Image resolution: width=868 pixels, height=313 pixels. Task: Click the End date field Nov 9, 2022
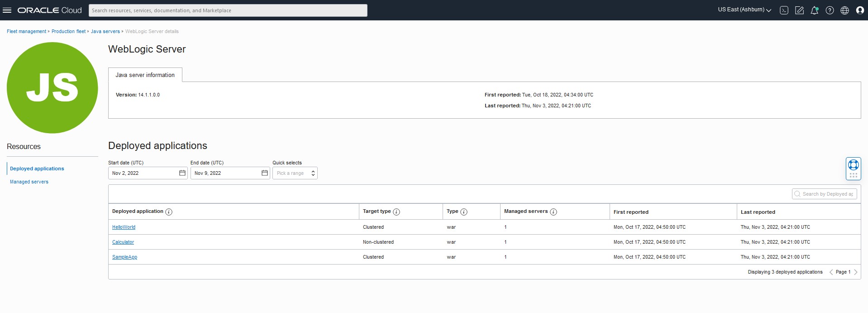(x=230, y=173)
